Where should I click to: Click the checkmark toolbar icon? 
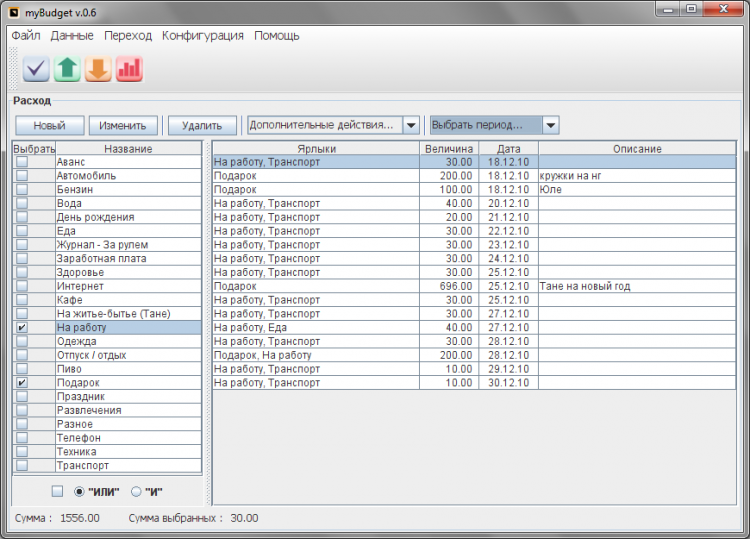(x=36, y=69)
